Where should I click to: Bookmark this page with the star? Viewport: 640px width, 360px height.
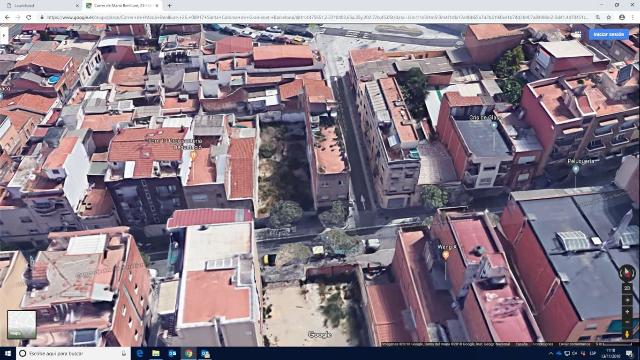tap(609, 18)
